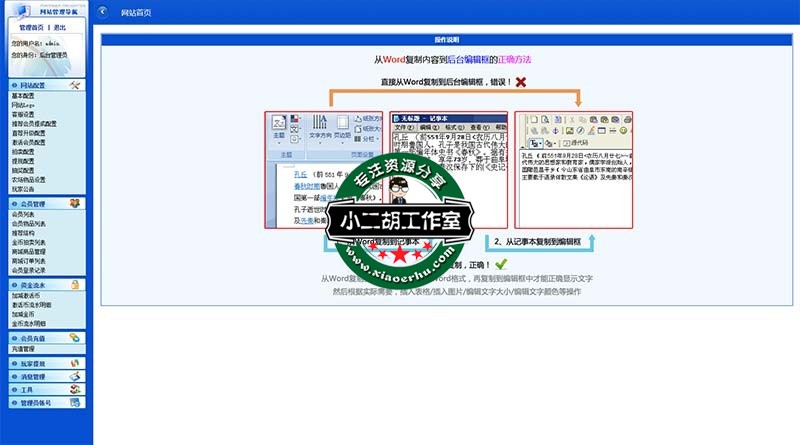
Task: Click the 退出 logout link
Action: click(60, 28)
